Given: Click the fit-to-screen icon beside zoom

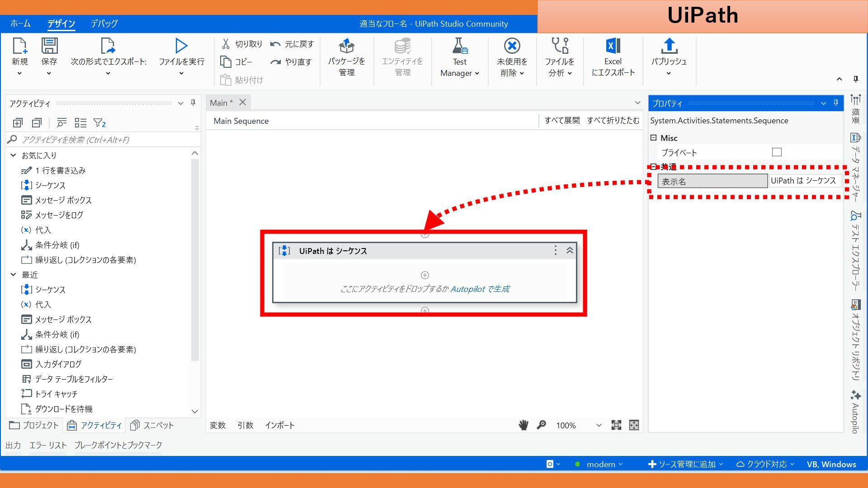Looking at the screenshot, I should coord(616,425).
